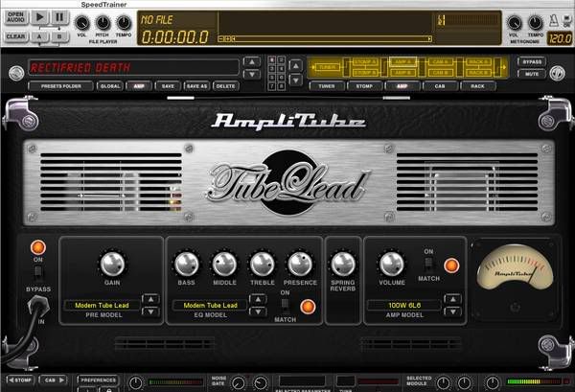
Task: Select routing configuration 1 in number grid
Action: (x=272, y=59)
